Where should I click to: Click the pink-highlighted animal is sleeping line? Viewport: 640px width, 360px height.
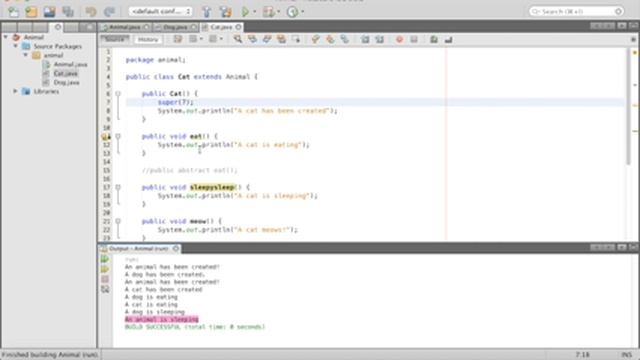click(x=162, y=319)
